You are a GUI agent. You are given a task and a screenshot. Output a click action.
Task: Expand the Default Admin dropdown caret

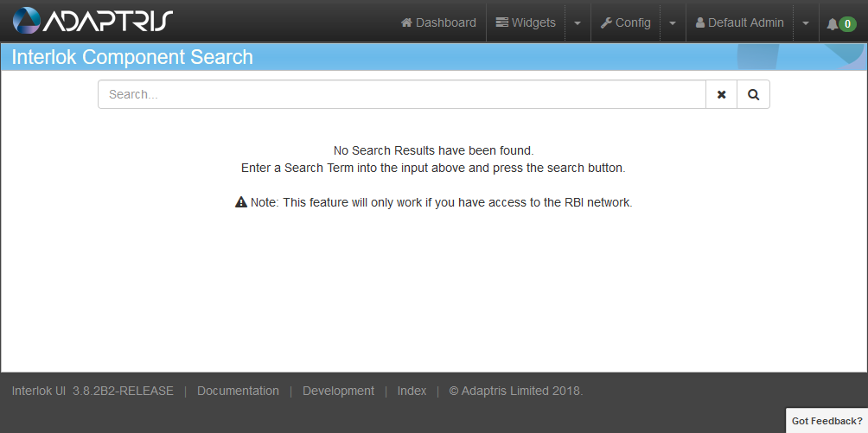coord(806,23)
